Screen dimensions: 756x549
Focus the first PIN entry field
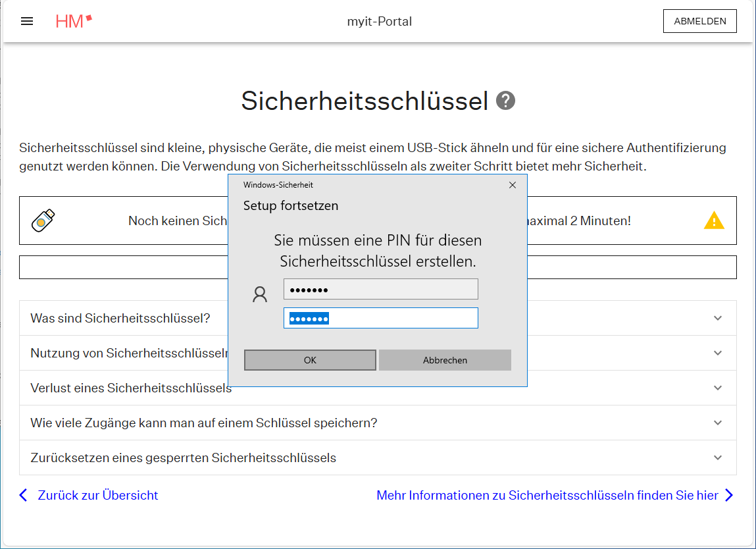pos(380,290)
